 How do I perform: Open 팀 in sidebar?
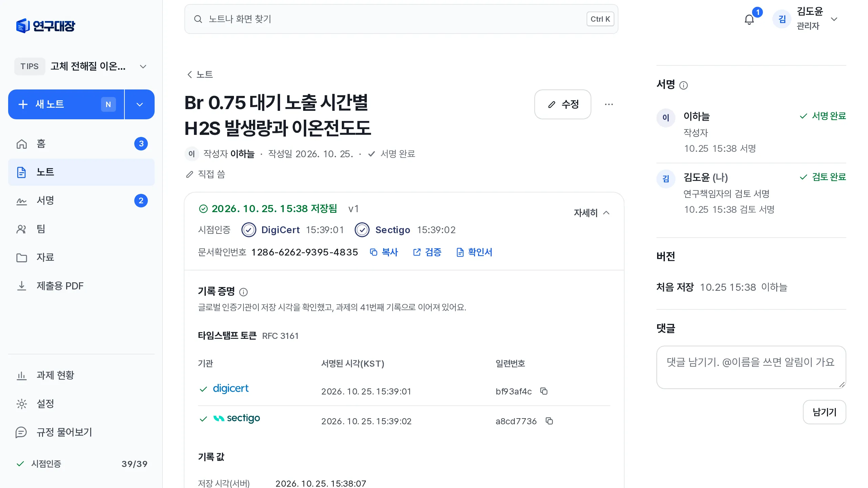(x=81, y=229)
